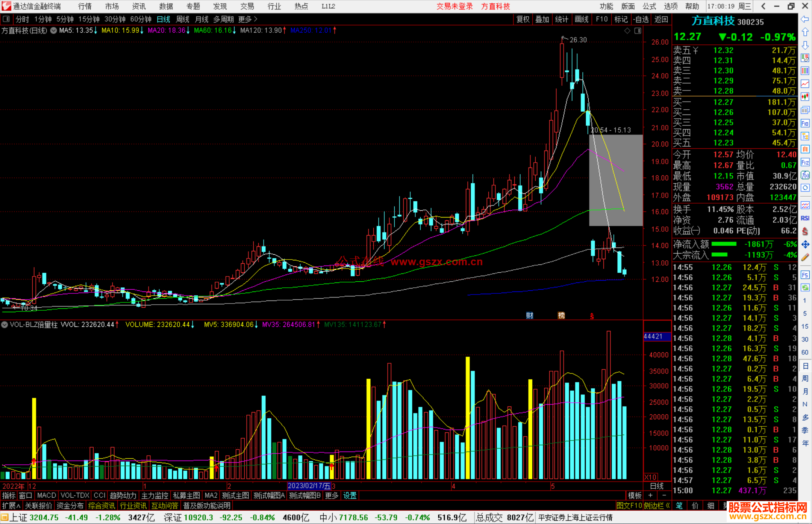Click the RSI indicator sidebar icon
Screen dimensions: 812x524
pyautogui.click(x=805, y=218)
